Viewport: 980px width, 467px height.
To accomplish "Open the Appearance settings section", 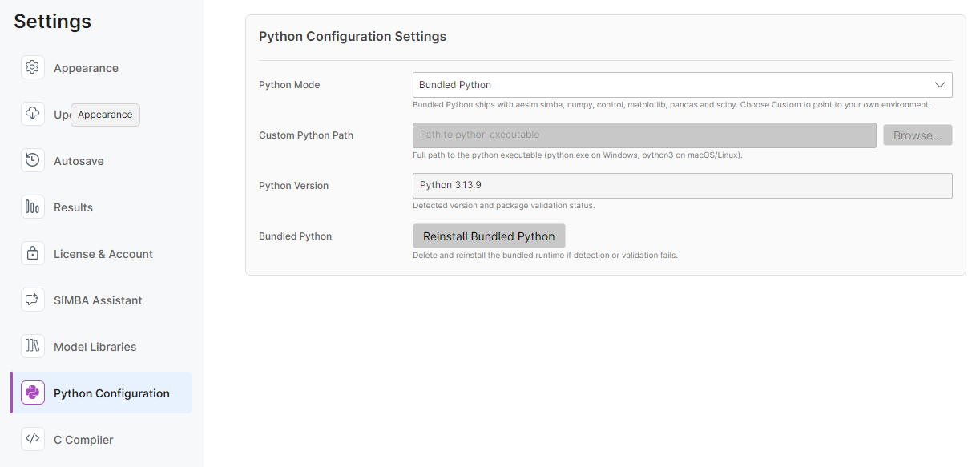I will 101,68.
